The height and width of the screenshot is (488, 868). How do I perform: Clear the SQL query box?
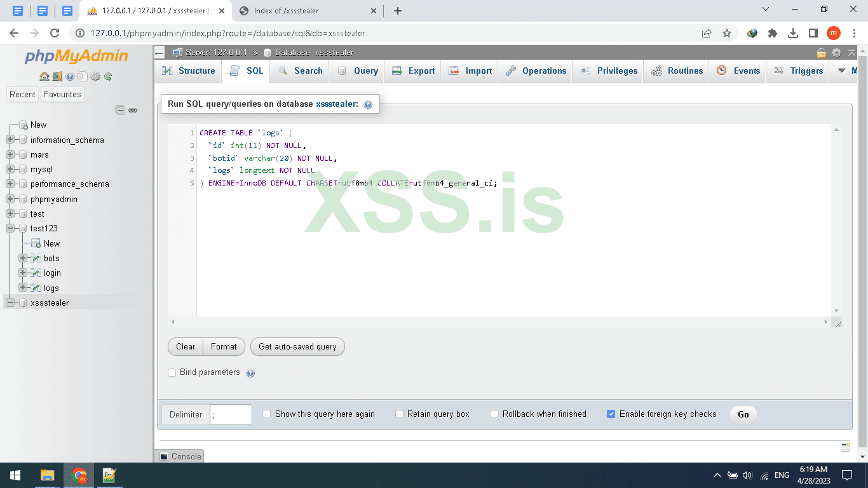(186, 346)
